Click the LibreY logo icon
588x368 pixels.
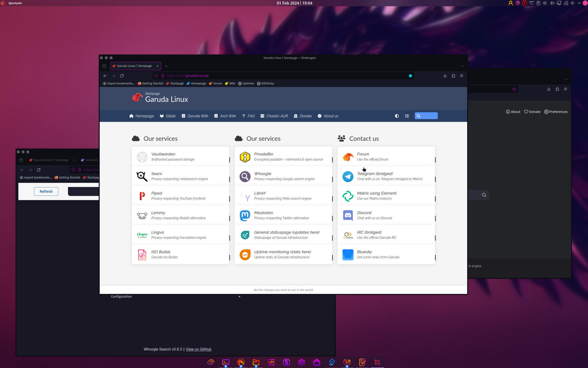coord(245,196)
